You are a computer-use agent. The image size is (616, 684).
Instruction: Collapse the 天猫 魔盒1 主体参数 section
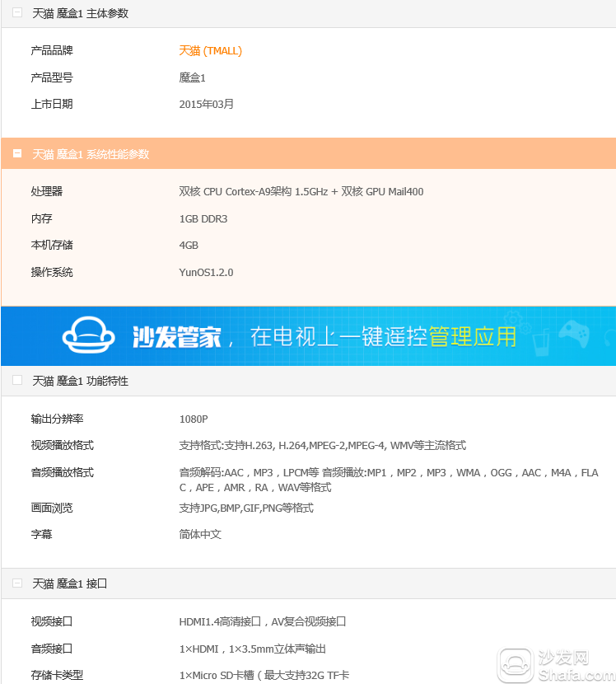click(x=17, y=12)
